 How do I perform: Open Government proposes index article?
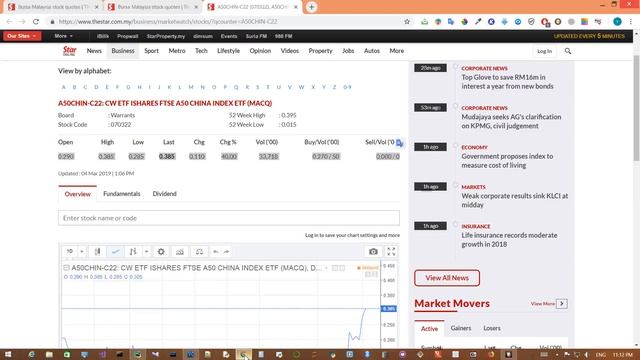pyautogui.click(x=507, y=161)
